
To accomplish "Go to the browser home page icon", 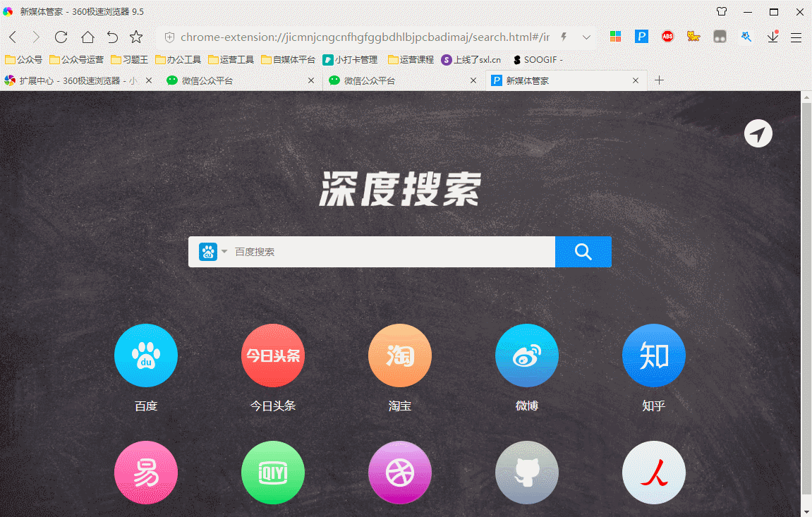I will (87, 37).
